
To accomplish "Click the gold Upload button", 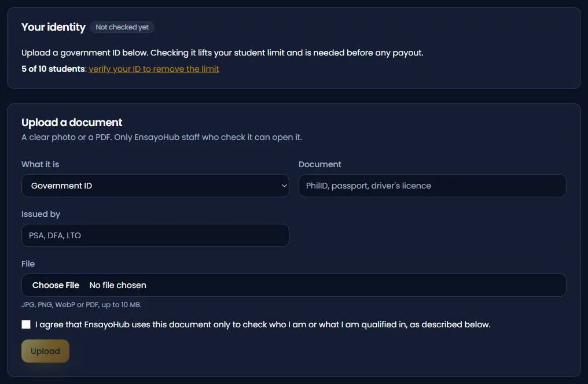I will coord(45,351).
